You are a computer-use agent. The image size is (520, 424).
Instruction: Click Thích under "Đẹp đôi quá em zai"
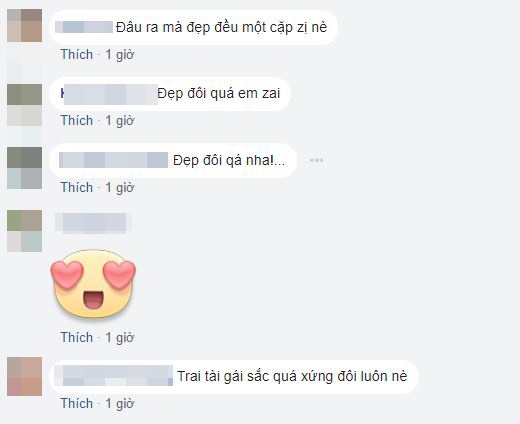(x=77, y=120)
